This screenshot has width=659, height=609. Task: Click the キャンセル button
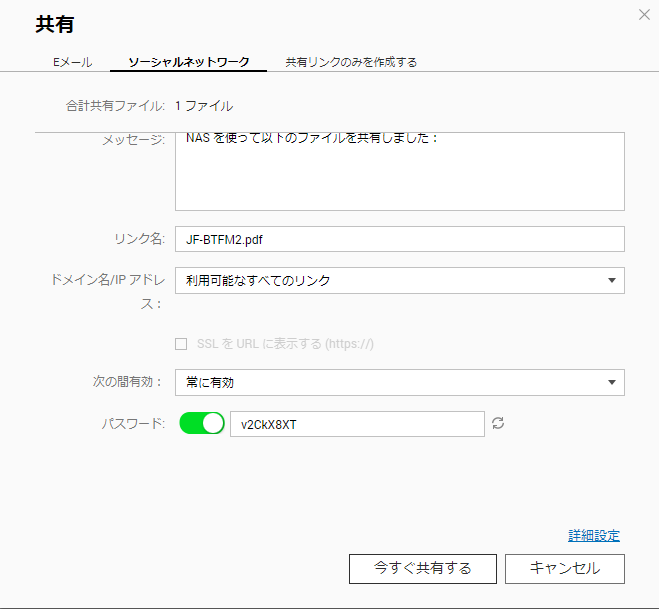tap(565, 569)
